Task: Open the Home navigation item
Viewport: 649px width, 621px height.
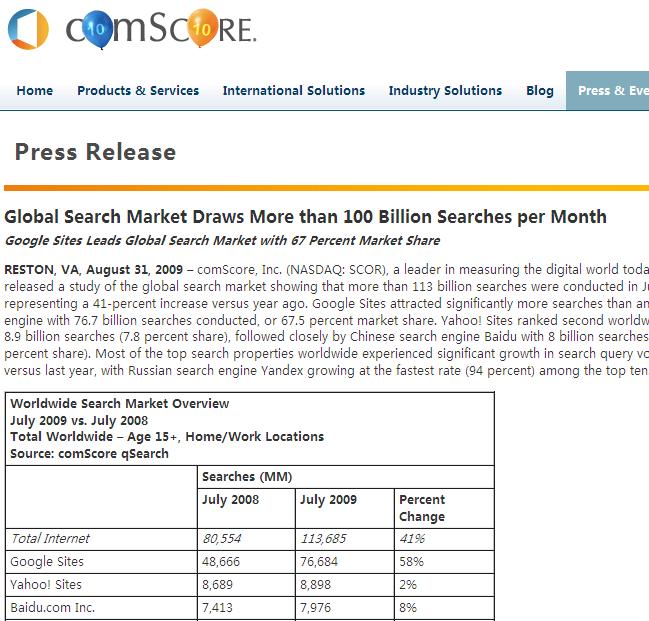Action: (x=35, y=90)
